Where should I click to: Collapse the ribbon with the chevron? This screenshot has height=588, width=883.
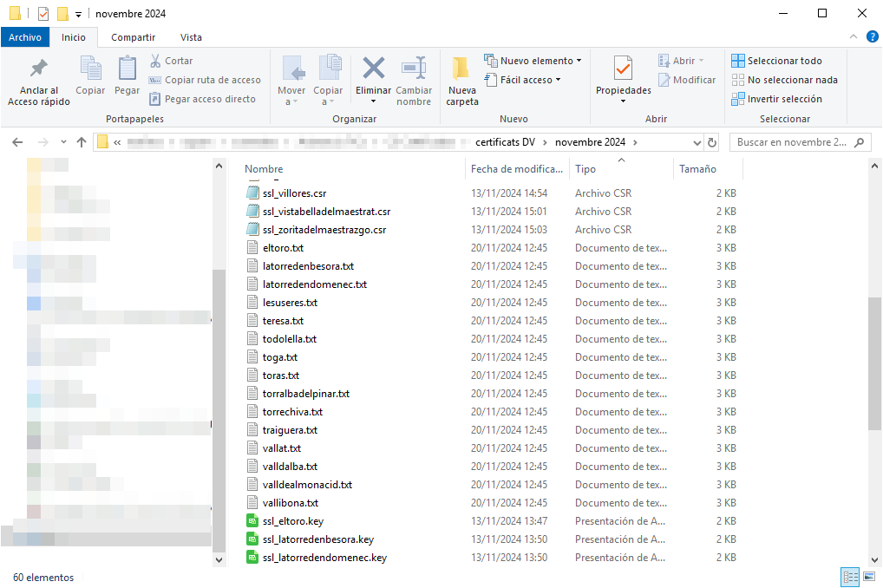click(854, 36)
